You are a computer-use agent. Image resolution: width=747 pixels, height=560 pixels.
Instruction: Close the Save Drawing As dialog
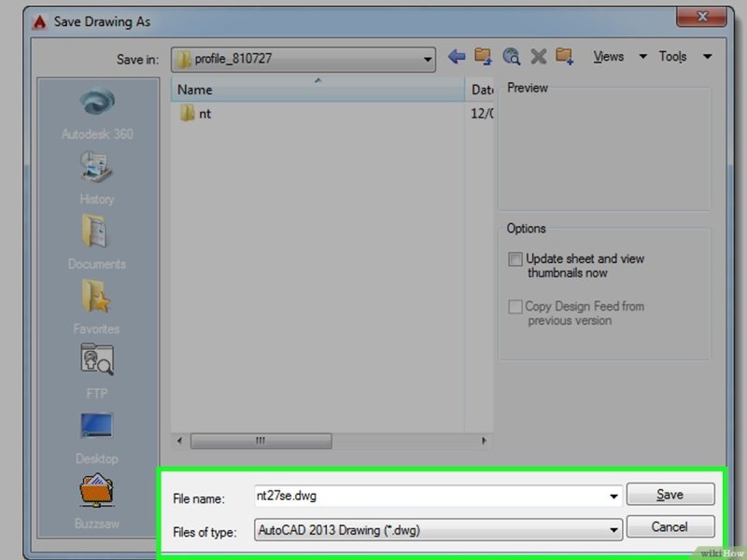(702, 17)
